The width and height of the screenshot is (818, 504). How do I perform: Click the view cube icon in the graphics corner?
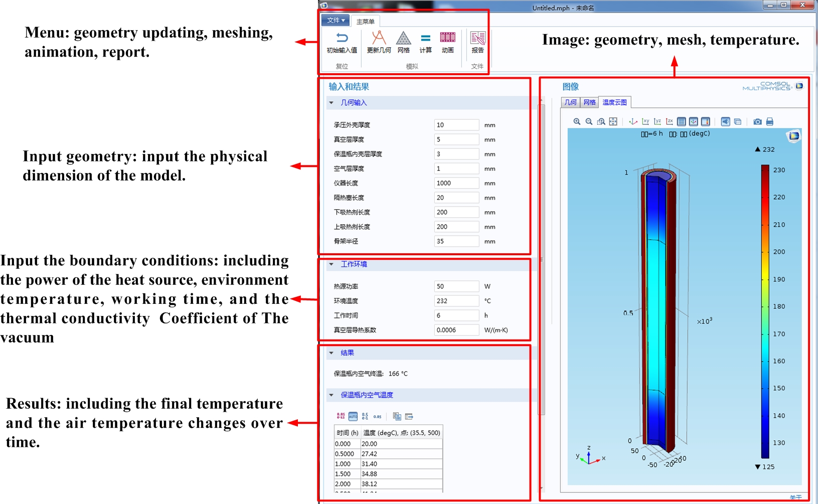pyautogui.click(x=794, y=135)
